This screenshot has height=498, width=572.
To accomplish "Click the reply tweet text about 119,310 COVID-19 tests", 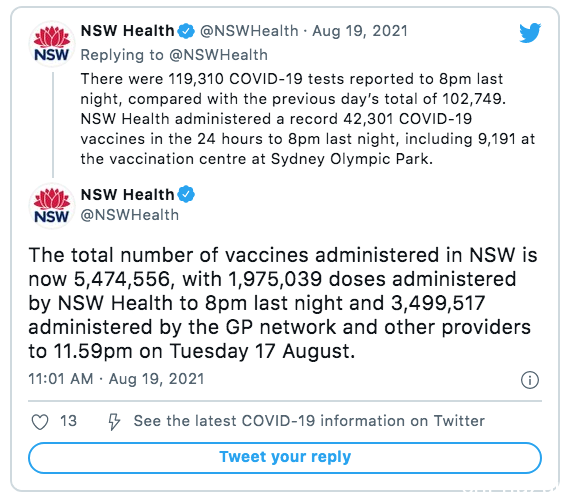I will tap(308, 119).
